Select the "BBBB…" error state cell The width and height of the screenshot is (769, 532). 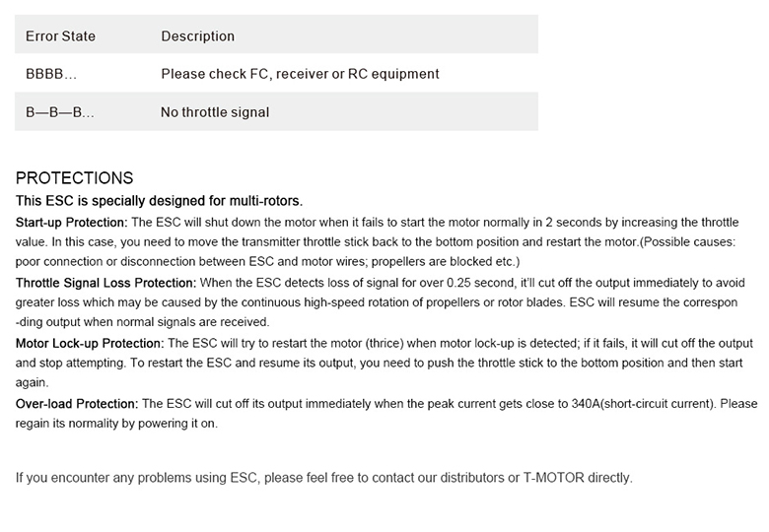51,74
